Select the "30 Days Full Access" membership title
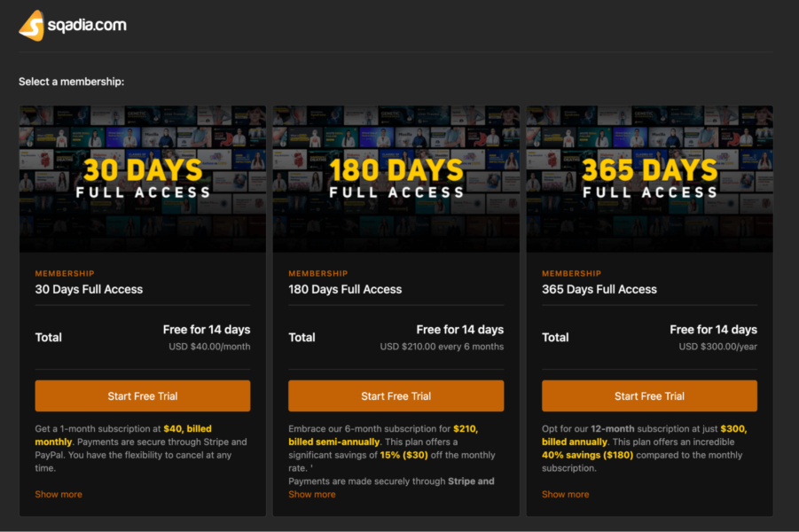This screenshot has width=799, height=532. tap(89, 289)
